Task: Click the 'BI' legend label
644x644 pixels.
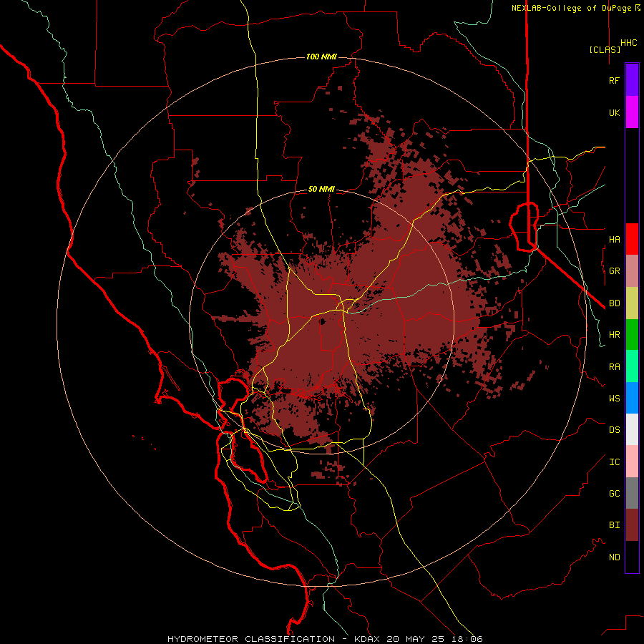Action: point(614,525)
